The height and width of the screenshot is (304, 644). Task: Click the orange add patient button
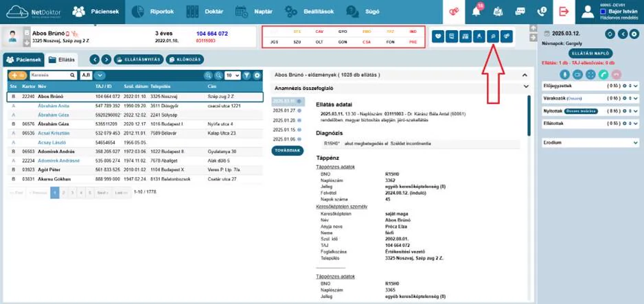pos(18,75)
